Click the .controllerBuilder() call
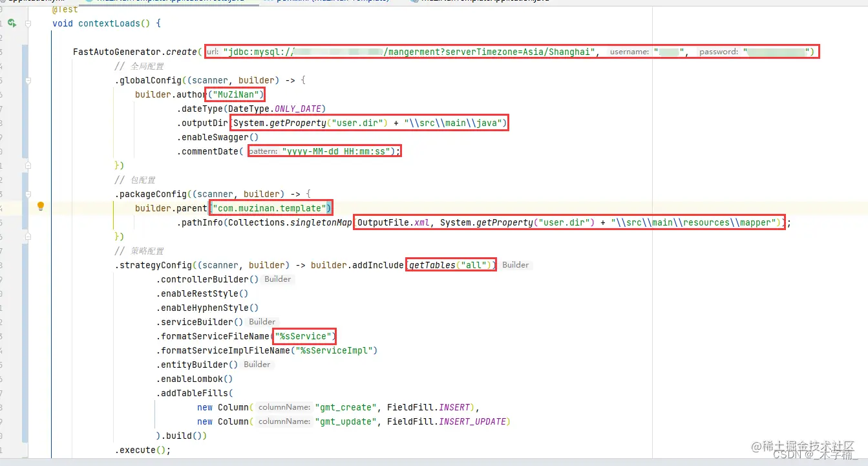The width and height of the screenshot is (868, 466). point(207,279)
